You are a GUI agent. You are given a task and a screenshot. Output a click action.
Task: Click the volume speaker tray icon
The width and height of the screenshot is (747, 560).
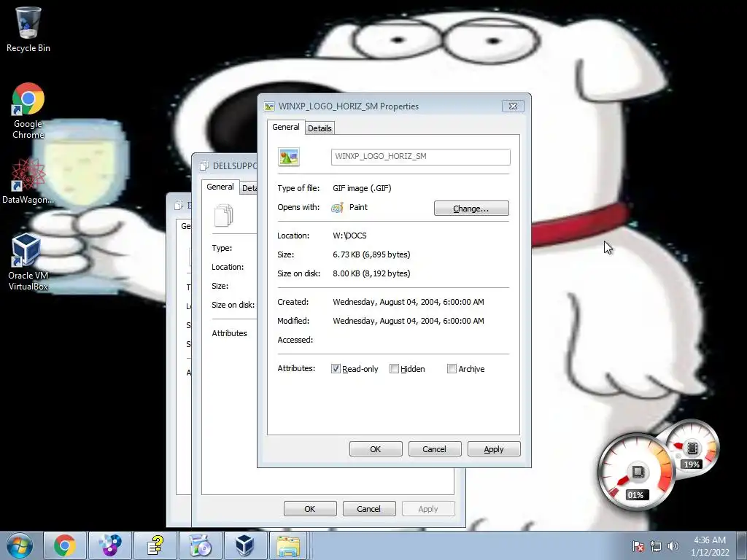pos(673,546)
